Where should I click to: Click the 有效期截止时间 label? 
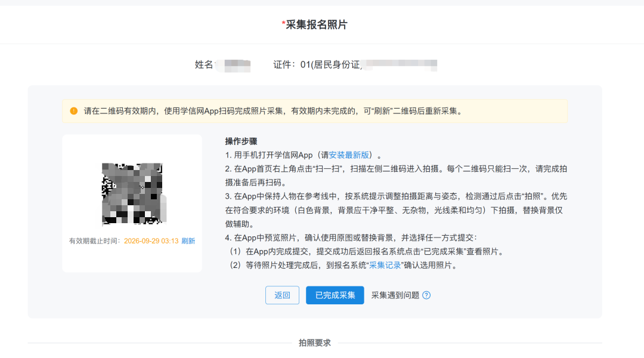(x=94, y=241)
